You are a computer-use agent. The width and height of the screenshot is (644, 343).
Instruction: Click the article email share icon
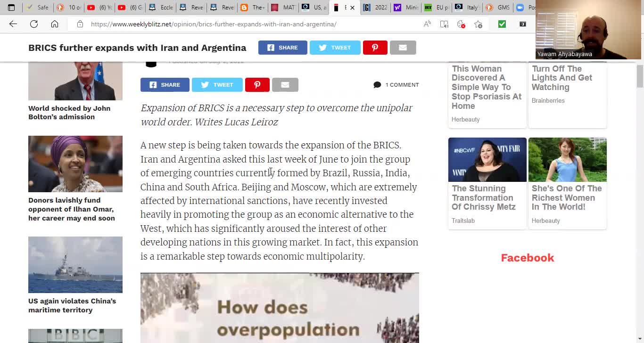285,85
